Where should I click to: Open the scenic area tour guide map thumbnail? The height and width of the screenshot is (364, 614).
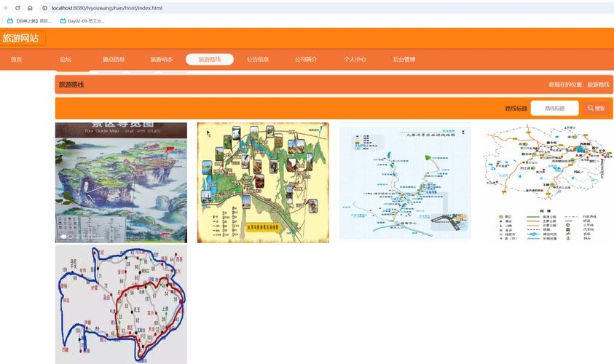pyautogui.click(x=121, y=182)
